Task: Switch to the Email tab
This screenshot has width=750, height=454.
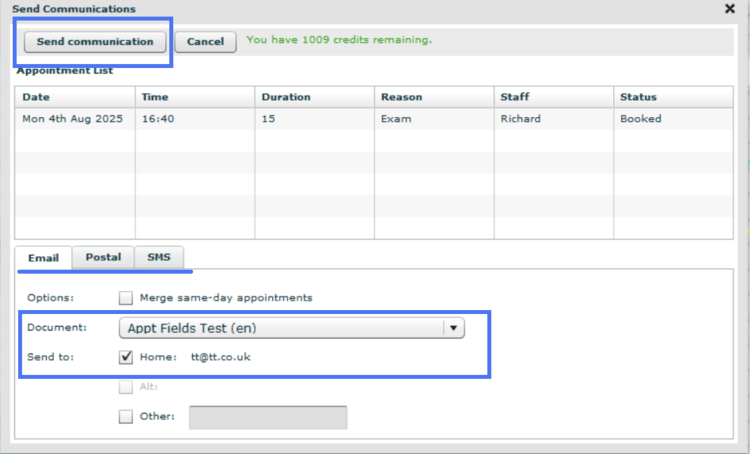Action: (x=43, y=258)
